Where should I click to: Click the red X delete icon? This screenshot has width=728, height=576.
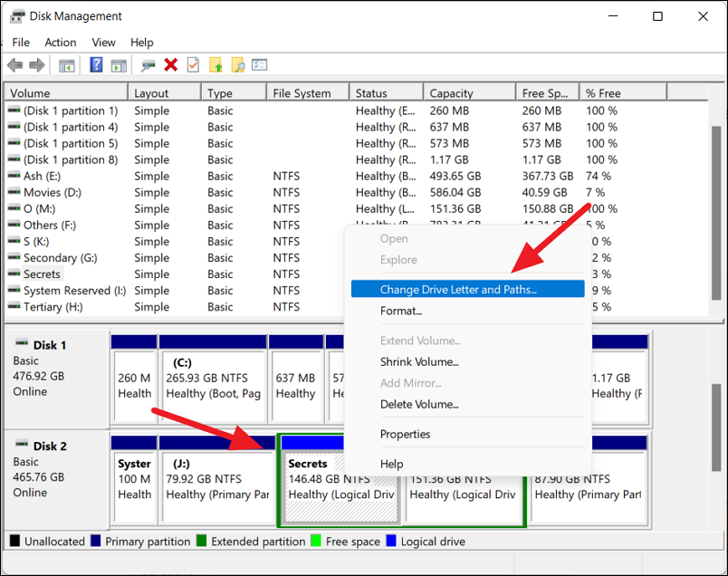tap(171, 64)
